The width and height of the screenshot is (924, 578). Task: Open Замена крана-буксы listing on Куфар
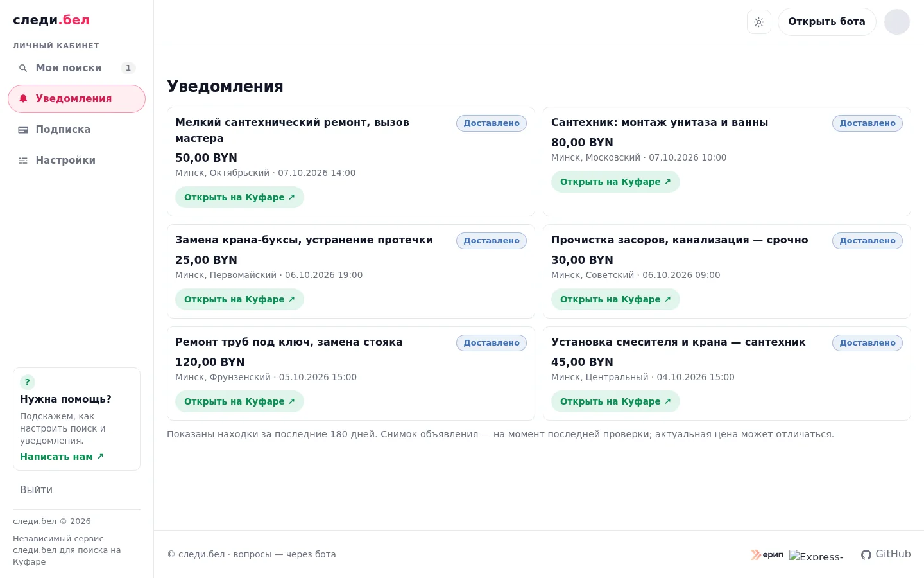click(x=239, y=299)
